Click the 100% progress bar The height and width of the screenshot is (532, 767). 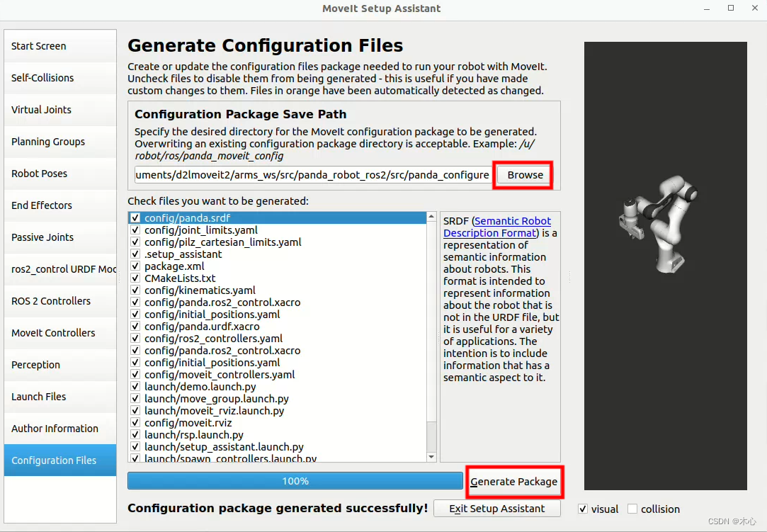tap(295, 481)
